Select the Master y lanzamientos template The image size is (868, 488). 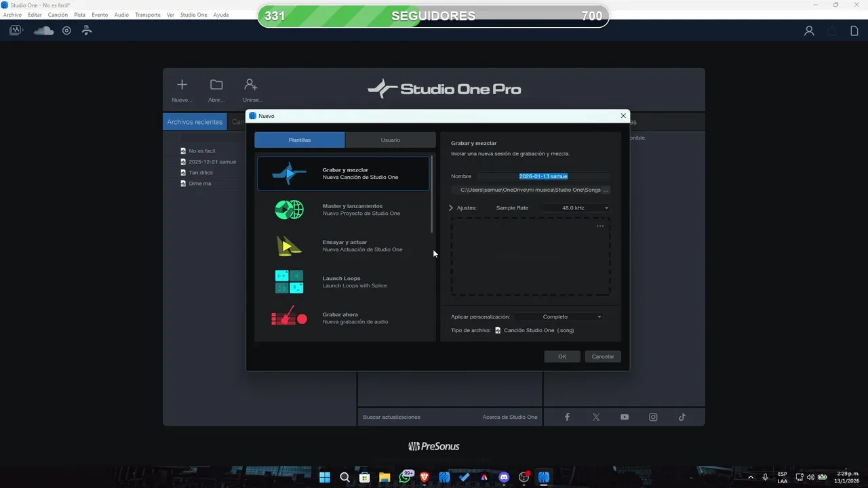pyautogui.click(x=343, y=209)
